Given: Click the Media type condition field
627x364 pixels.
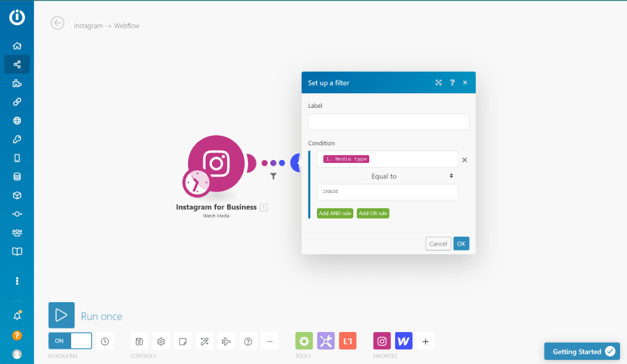Looking at the screenshot, I should coord(387,159).
